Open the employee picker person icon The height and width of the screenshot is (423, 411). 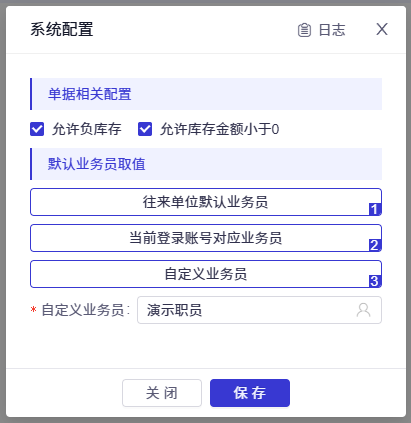[363, 310]
